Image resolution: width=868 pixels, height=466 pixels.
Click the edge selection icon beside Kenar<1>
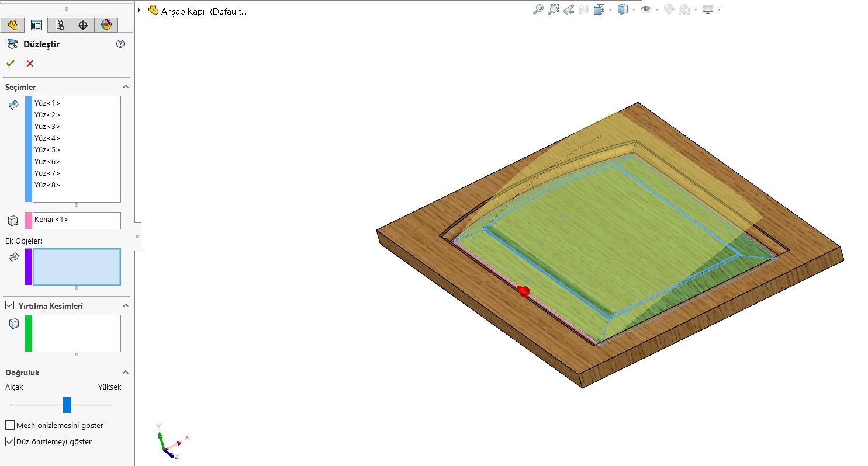point(13,221)
